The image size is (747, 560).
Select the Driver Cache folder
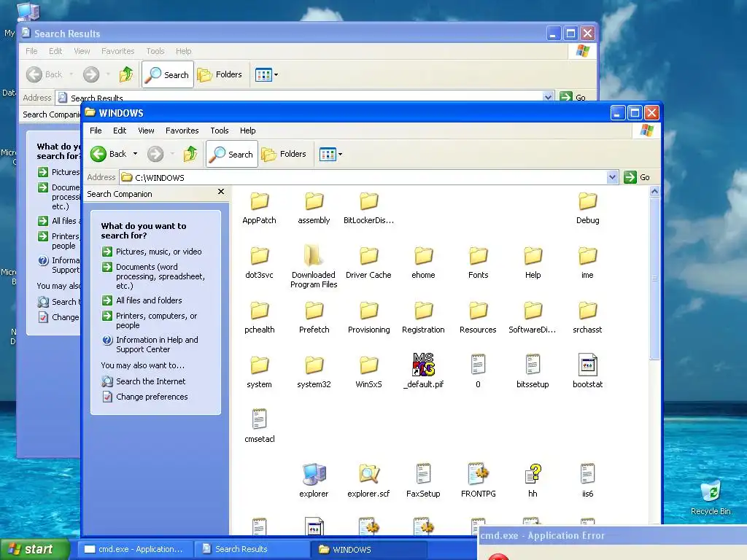[x=368, y=263]
